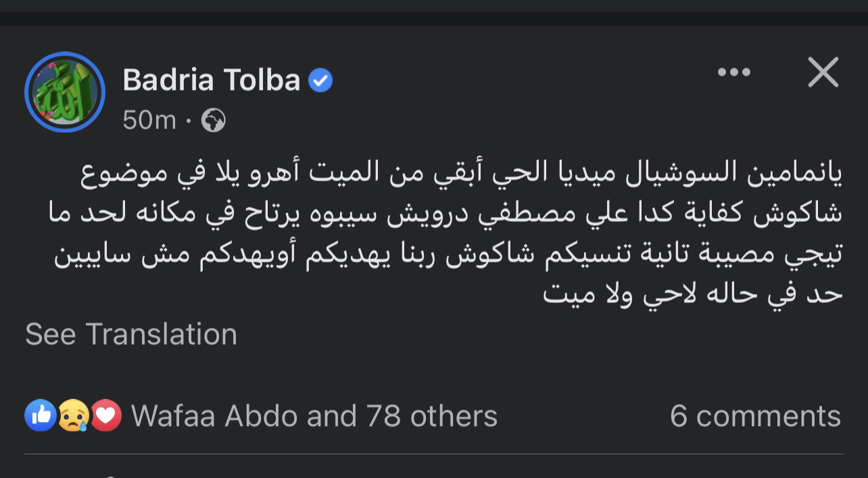The image size is (868, 478).
Task: Open the 6 comments link
Action: point(755,416)
